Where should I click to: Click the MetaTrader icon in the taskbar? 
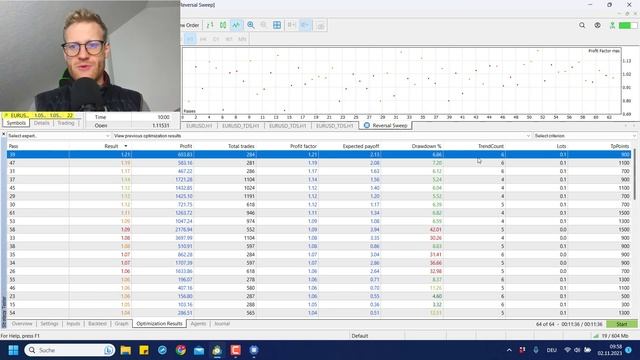(x=217, y=350)
